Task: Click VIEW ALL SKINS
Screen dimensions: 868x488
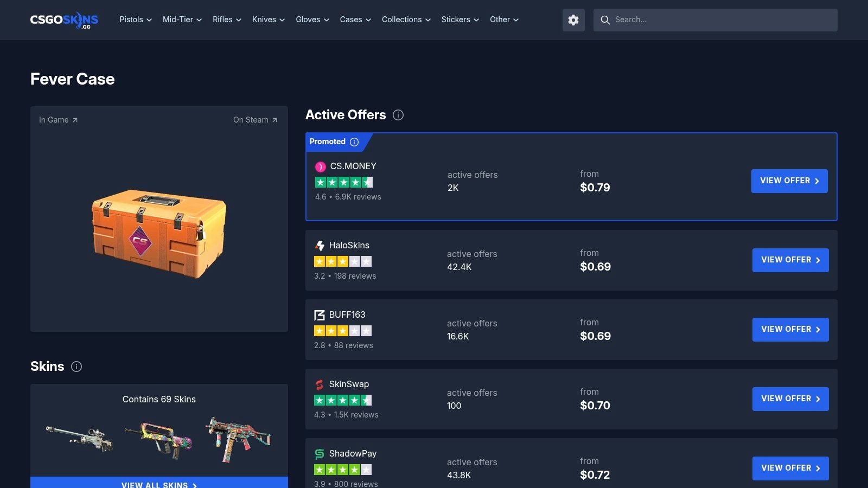Action: pos(158,484)
